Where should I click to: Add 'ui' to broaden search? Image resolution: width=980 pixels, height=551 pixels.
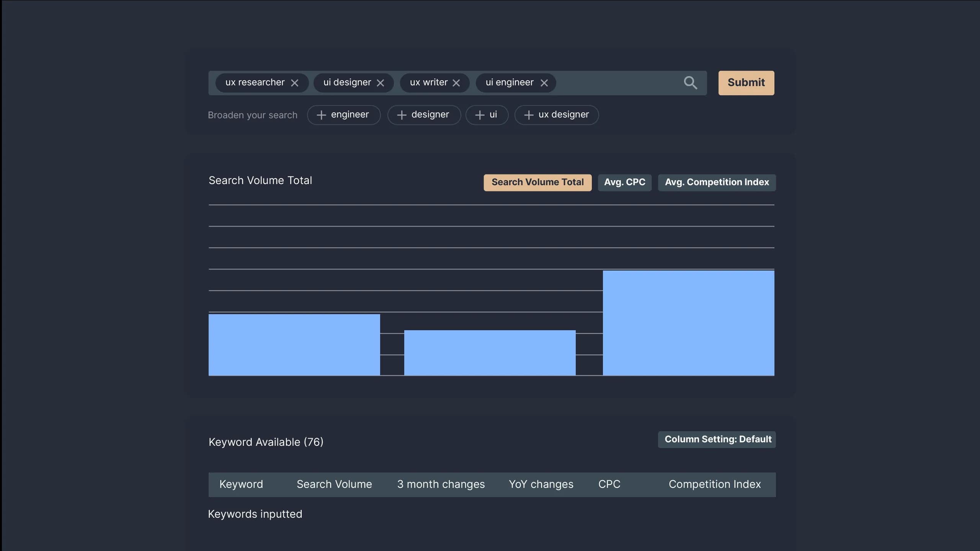coord(487,114)
